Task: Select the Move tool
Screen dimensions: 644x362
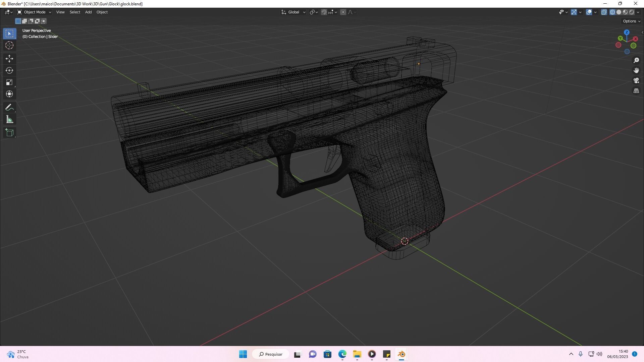Action: pyautogui.click(x=9, y=59)
